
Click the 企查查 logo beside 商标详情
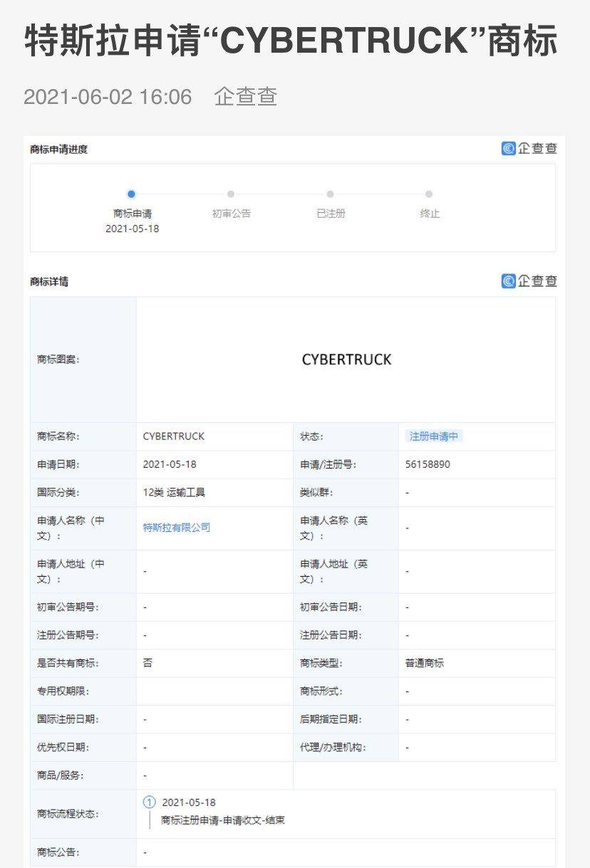point(529,281)
